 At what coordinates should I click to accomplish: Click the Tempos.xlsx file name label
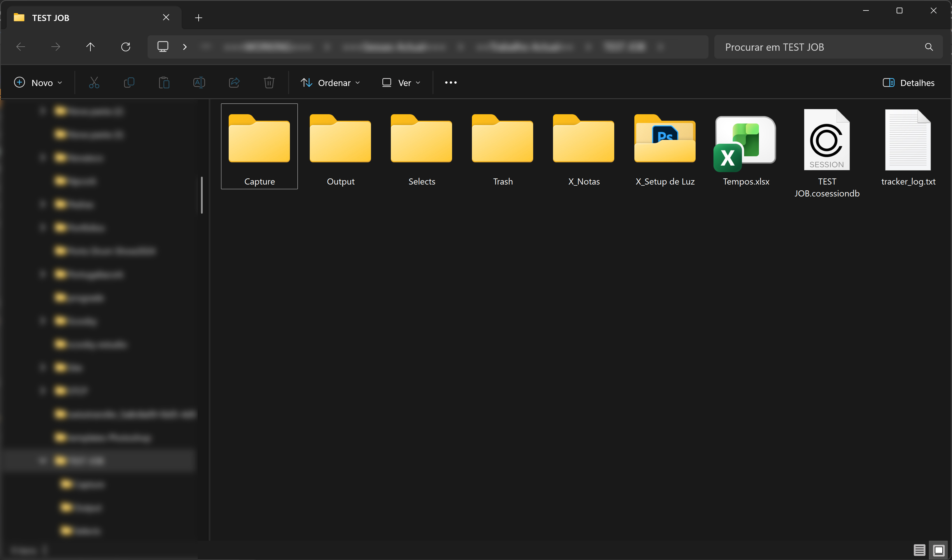pyautogui.click(x=746, y=182)
